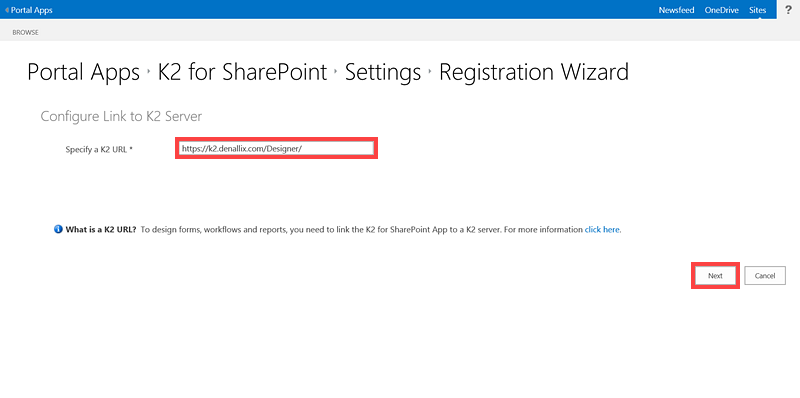Click the back arrow beside top-bar Portal Apps

point(7,10)
